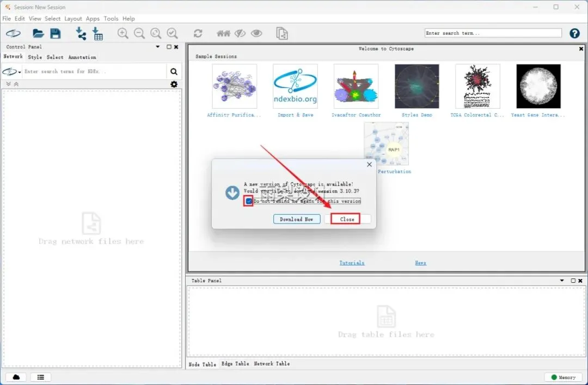Image resolution: width=588 pixels, height=385 pixels.
Task: Open help with the question mark icon
Action: click(574, 33)
